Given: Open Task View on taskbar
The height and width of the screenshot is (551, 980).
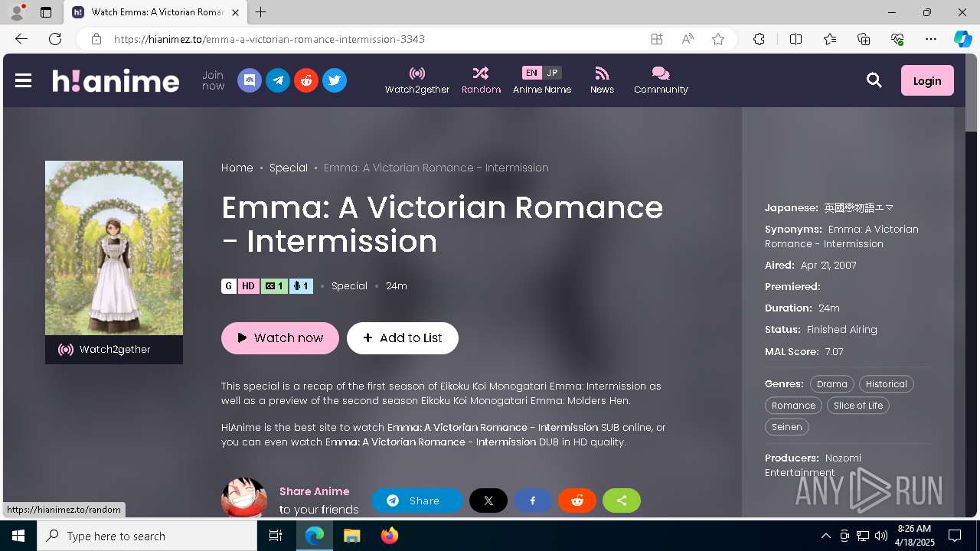Looking at the screenshot, I should (276, 536).
